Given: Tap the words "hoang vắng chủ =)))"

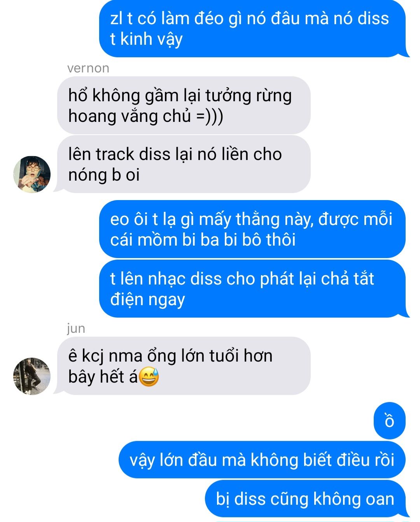Looking at the screenshot, I should (146, 116).
